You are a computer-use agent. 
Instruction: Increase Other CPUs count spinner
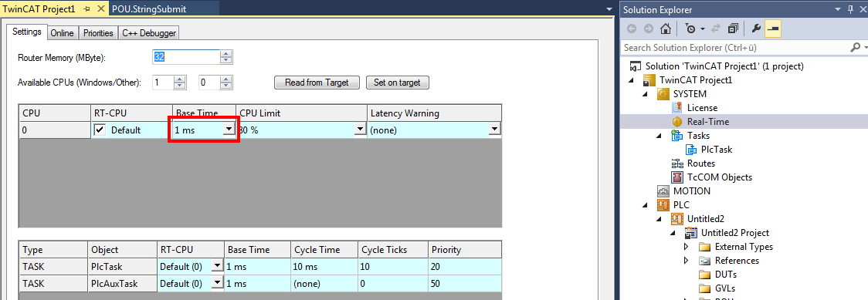[225, 79]
